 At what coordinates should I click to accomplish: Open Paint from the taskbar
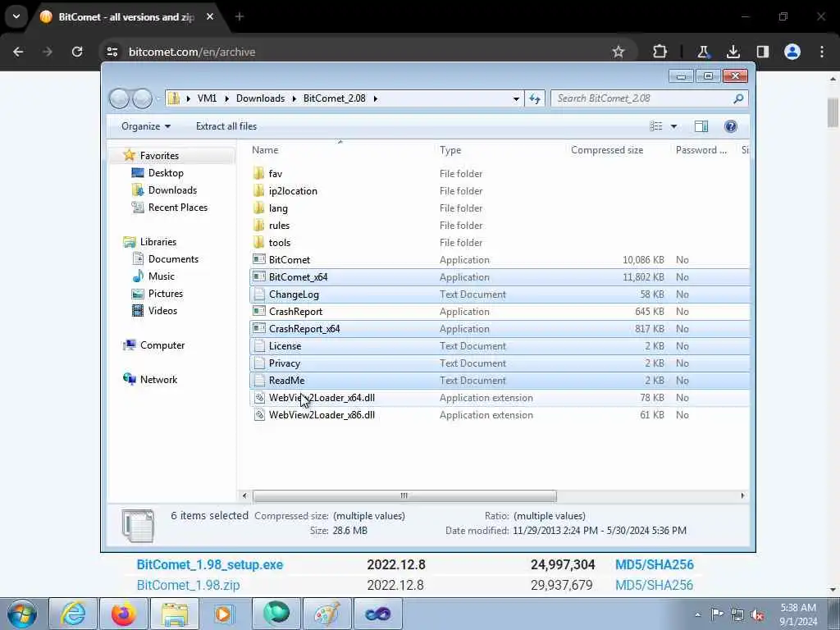(x=327, y=614)
